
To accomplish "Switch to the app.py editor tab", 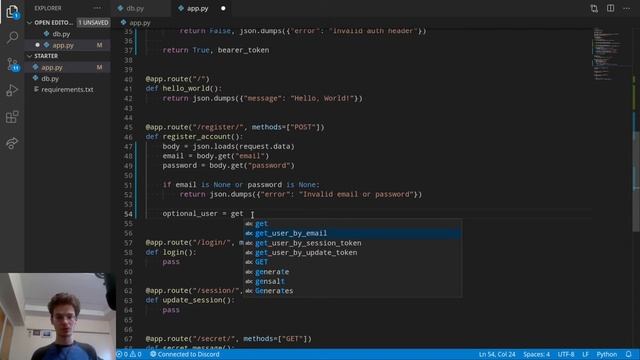I will (198, 8).
